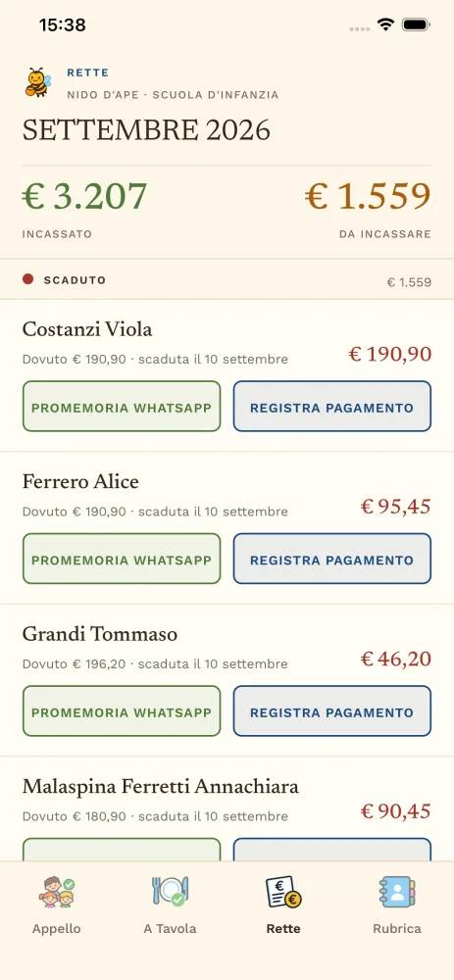The width and height of the screenshot is (454, 980).
Task: Tap the Settembre 2026 month title
Action: 146,130
